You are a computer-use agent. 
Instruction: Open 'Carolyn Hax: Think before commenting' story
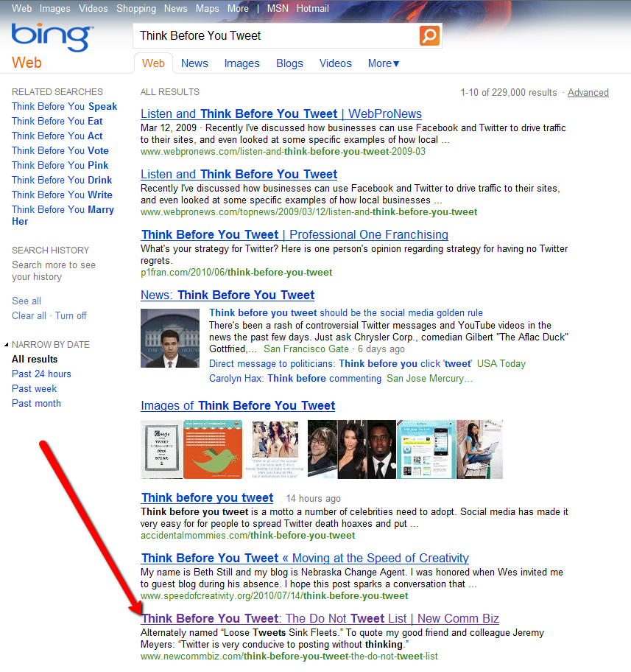(x=295, y=379)
